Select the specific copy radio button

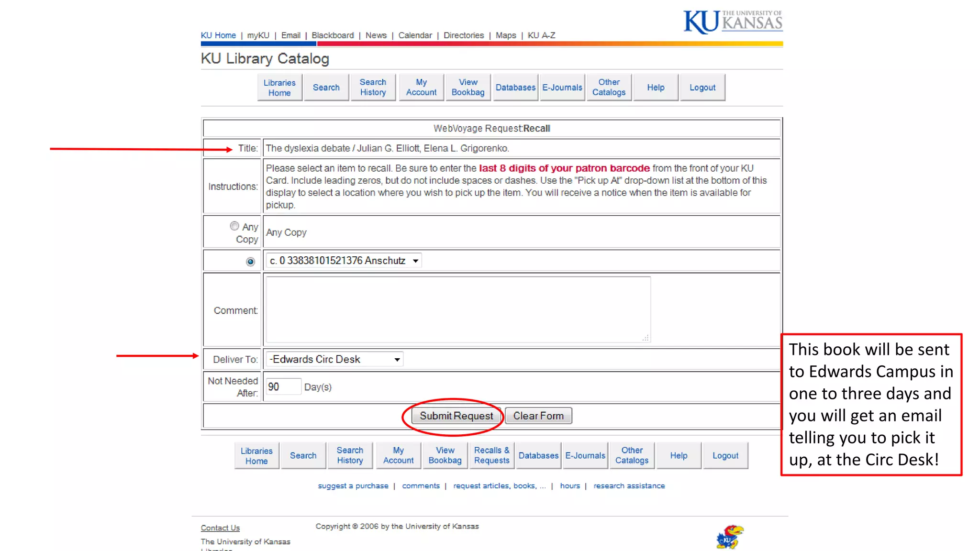point(250,261)
